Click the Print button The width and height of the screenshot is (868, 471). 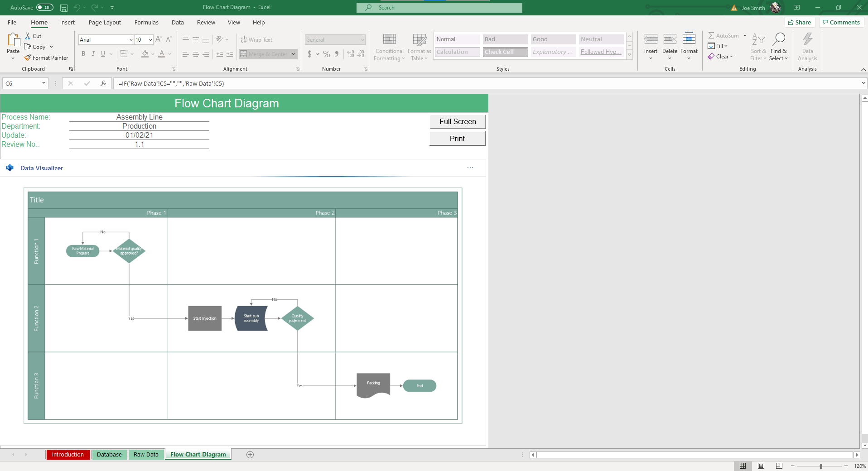(457, 139)
